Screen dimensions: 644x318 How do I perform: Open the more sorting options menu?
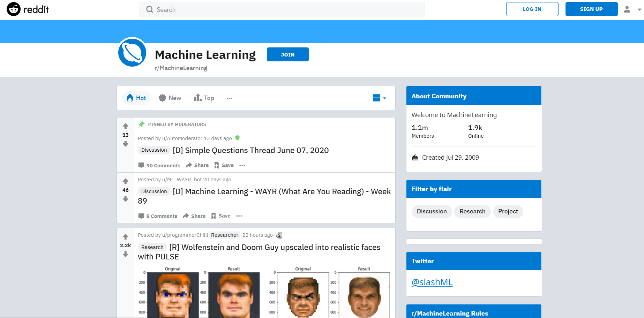[230, 98]
